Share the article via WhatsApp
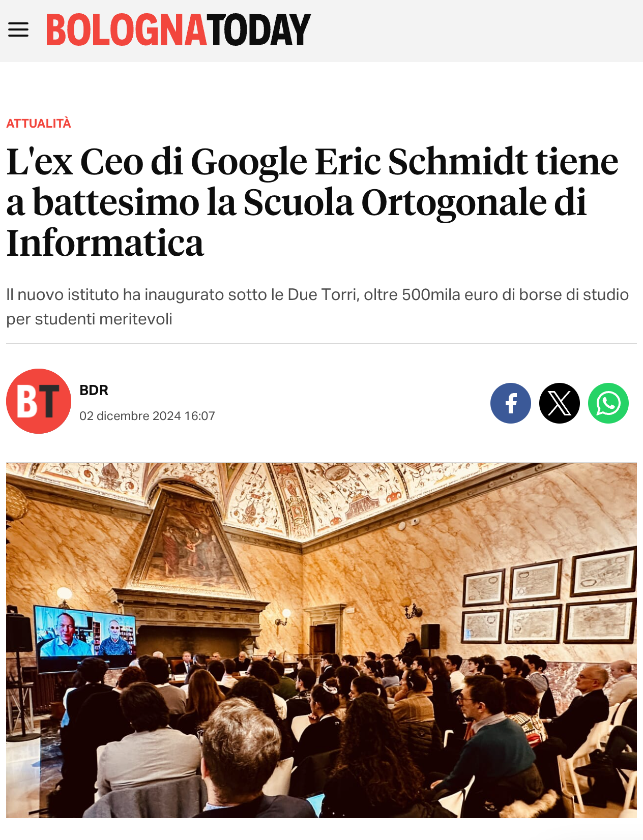The width and height of the screenshot is (643, 840). 608,403
